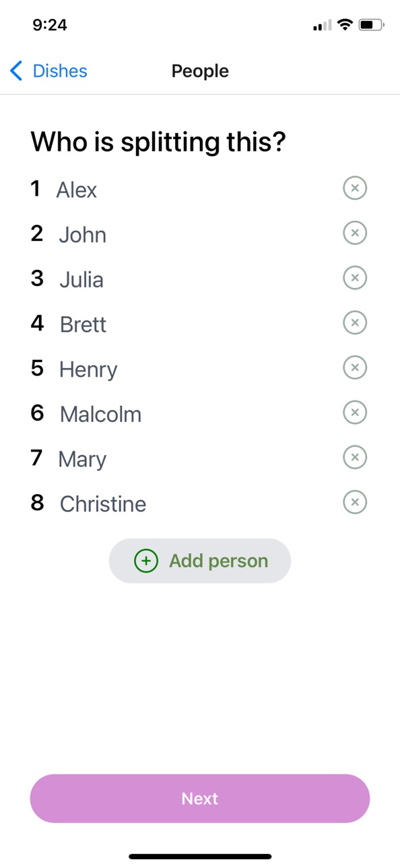Delete Julia from the split

click(355, 277)
